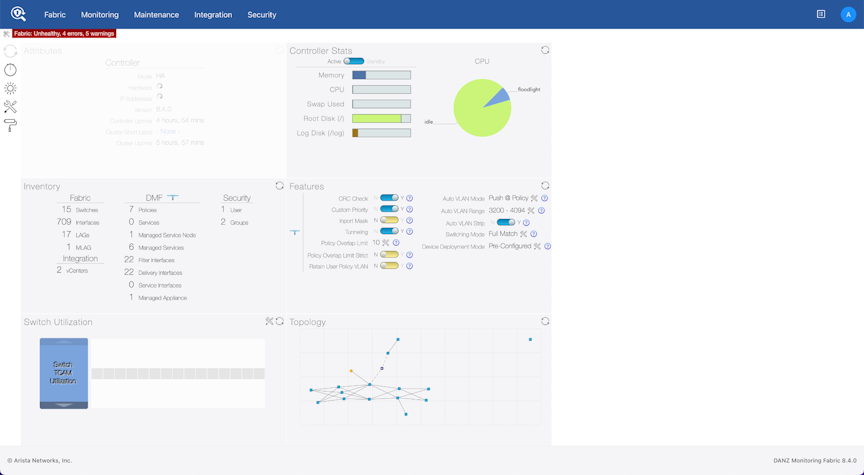Open the Maintenance menu

[156, 15]
